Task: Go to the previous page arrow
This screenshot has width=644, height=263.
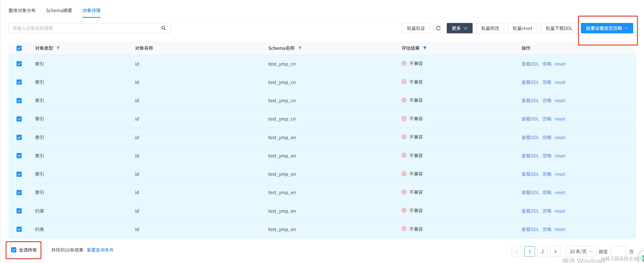Action: [517, 251]
